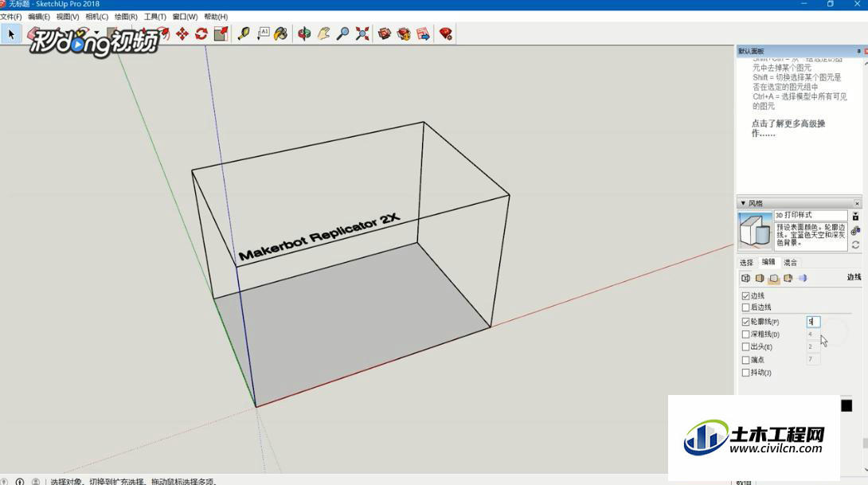This screenshot has height=485, width=868.
Task: Open the 3D Warehouse
Action: point(385,34)
